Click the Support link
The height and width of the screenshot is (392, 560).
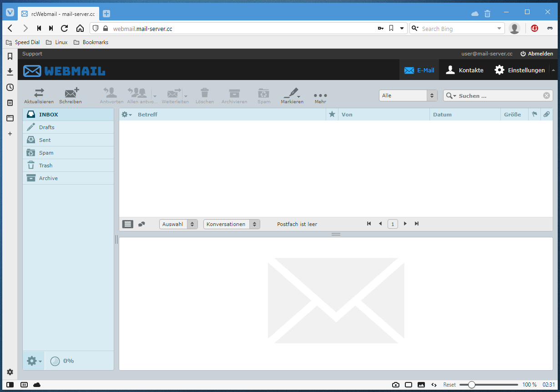click(x=32, y=54)
